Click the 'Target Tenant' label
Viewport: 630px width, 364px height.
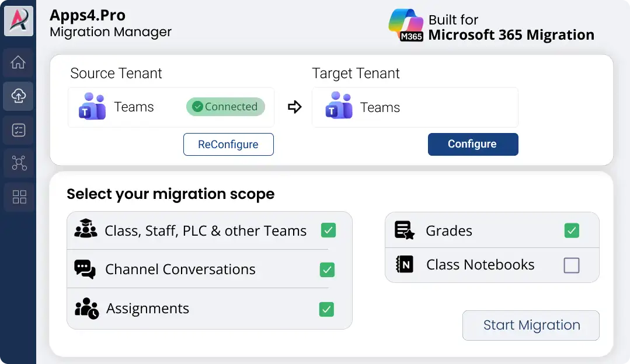coord(356,73)
